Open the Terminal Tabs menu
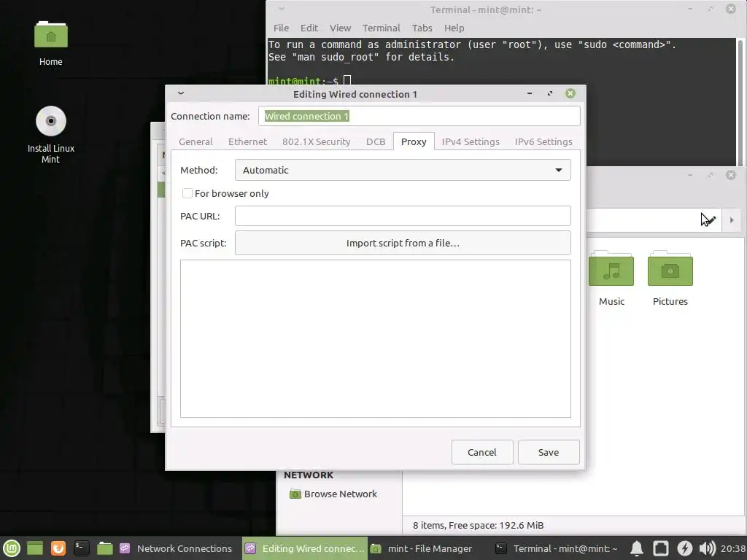Screen dimensions: 747x560 pos(422,28)
